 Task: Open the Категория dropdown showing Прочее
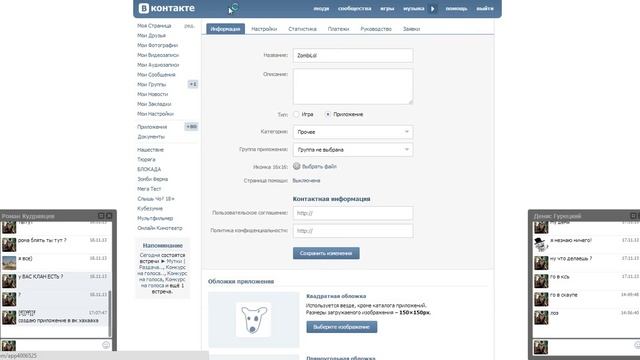[x=353, y=132]
